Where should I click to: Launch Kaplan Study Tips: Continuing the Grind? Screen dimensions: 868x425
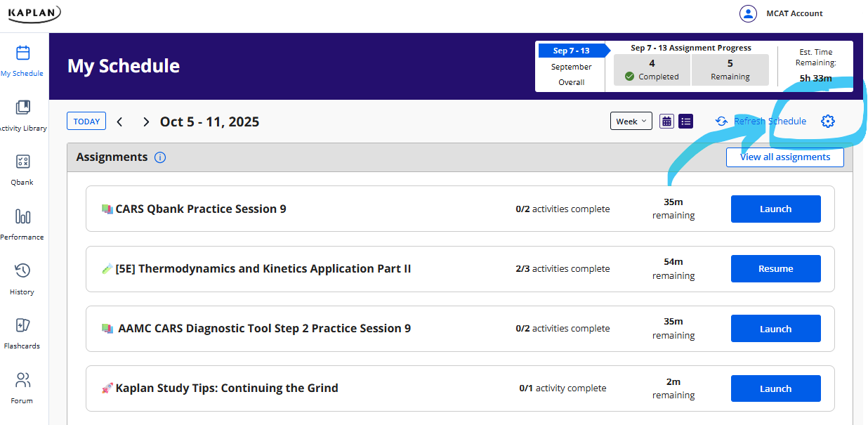click(x=775, y=388)
